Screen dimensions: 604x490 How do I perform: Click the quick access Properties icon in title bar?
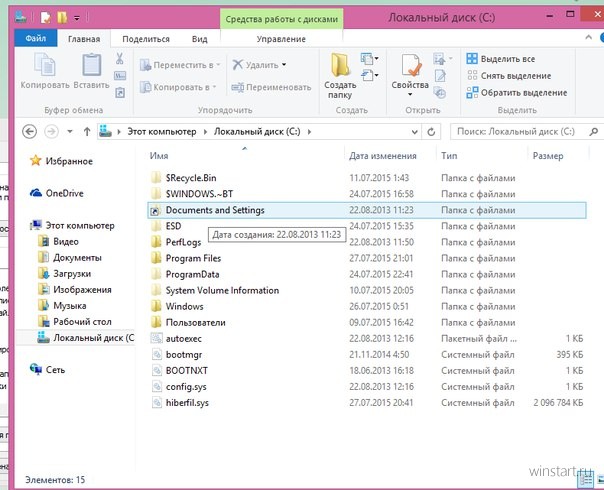(46, 18)
